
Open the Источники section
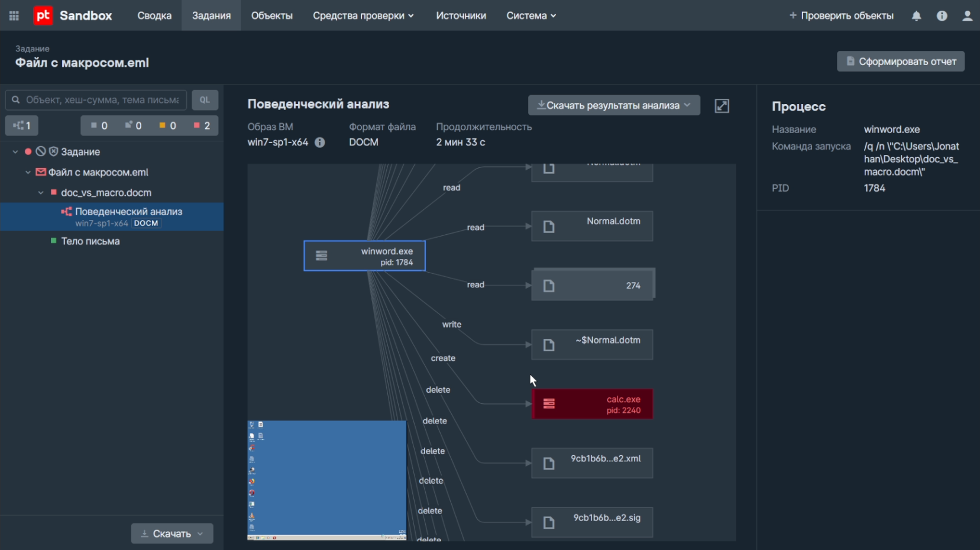(x=461, y=16)
